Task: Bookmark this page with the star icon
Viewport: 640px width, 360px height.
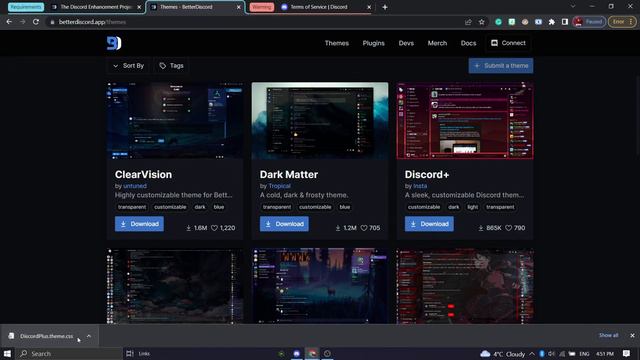Action: [x=482, y=22]
